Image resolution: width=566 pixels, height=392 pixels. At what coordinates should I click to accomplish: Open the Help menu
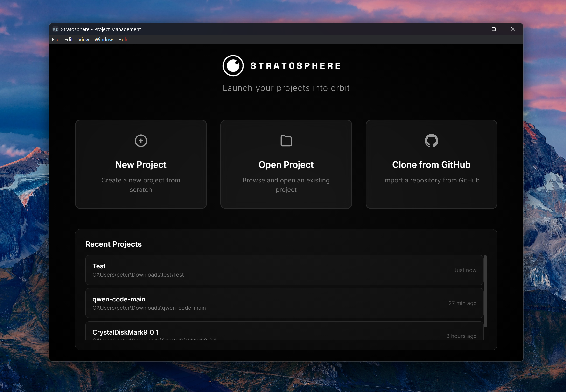123,40
